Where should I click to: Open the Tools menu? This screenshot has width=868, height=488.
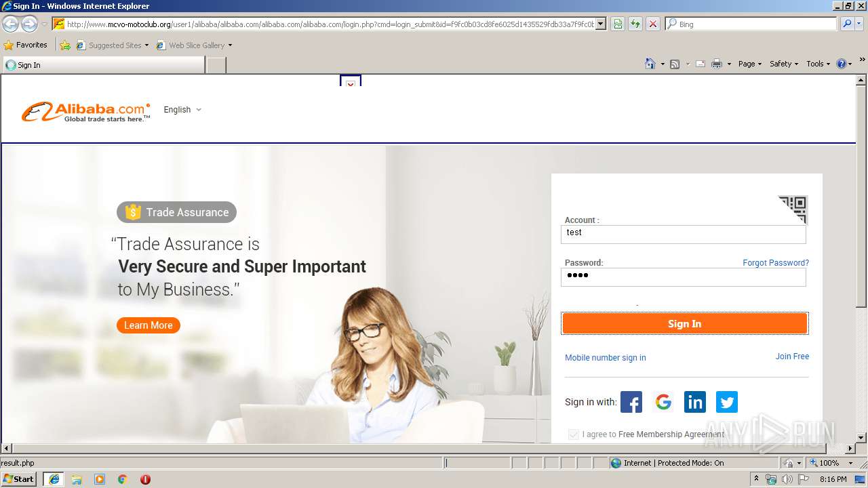818,64
